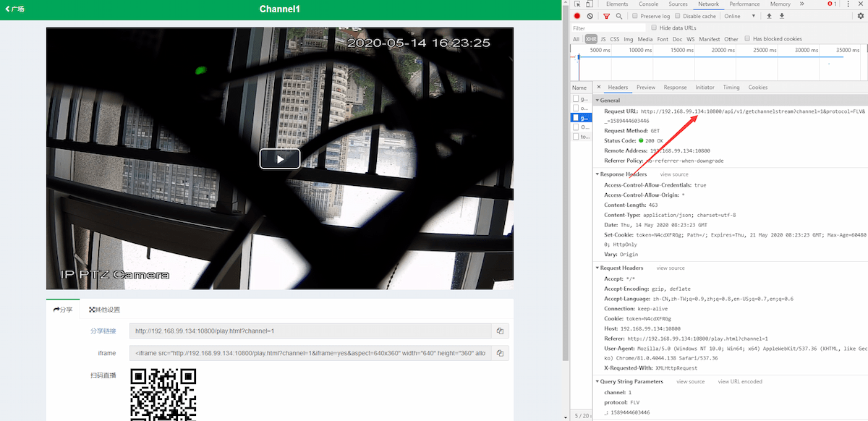
Task: Click the iframe code field
Action: pyautogui.click(x=310, y=353)
